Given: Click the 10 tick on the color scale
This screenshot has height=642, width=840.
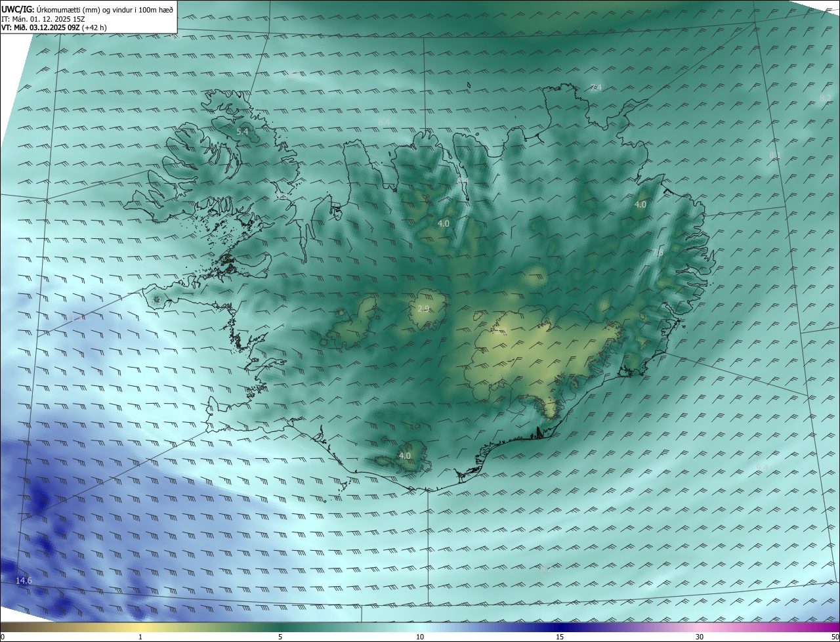Looking at the screenshot, I should [420, 637].
